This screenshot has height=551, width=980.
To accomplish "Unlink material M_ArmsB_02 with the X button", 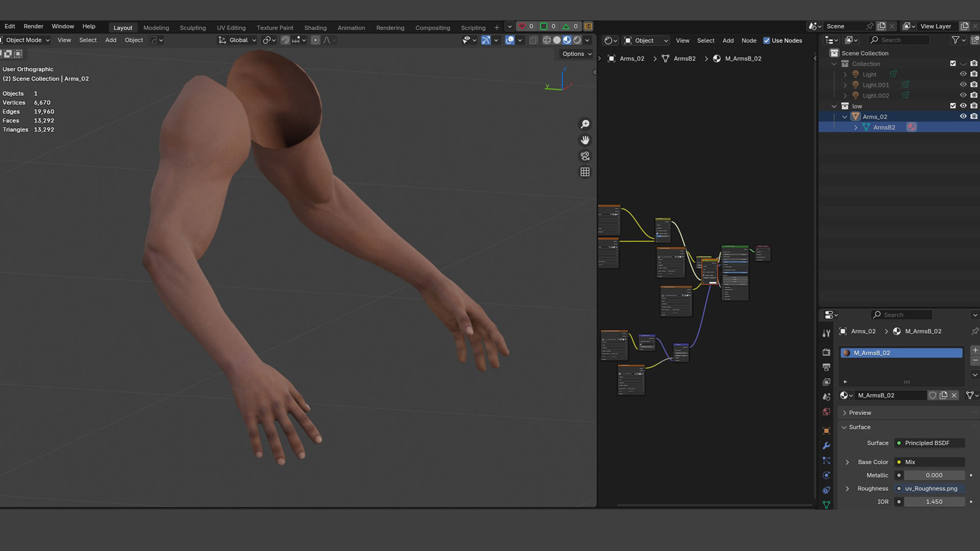I will [x=954, y=395].
